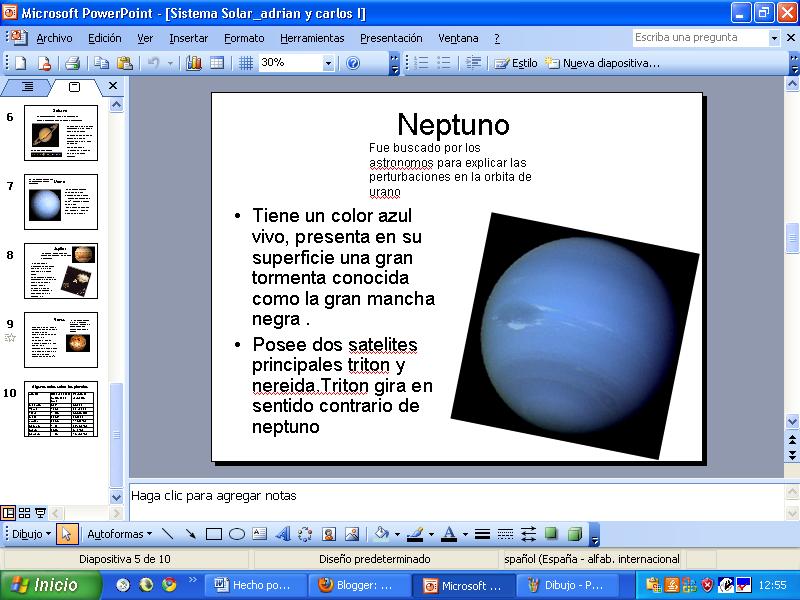Switch to the slides thumbnail tab

pyautogui.click(x=74, y=87)
